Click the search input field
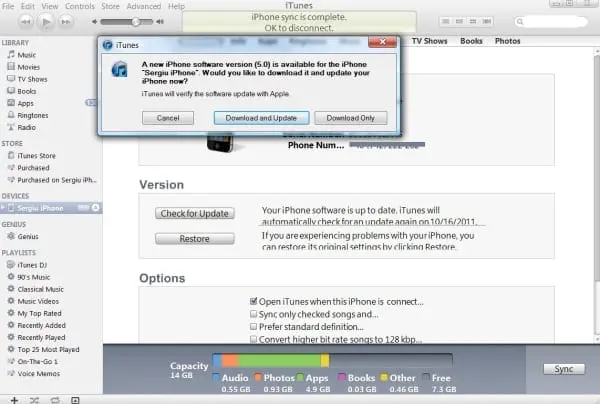 coord(556,22)
